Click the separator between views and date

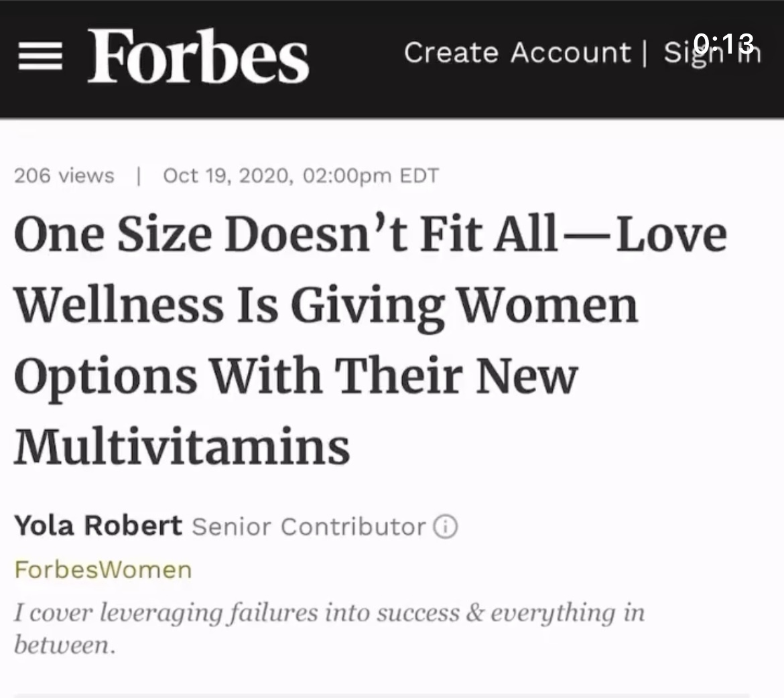[x=139, y=176]
